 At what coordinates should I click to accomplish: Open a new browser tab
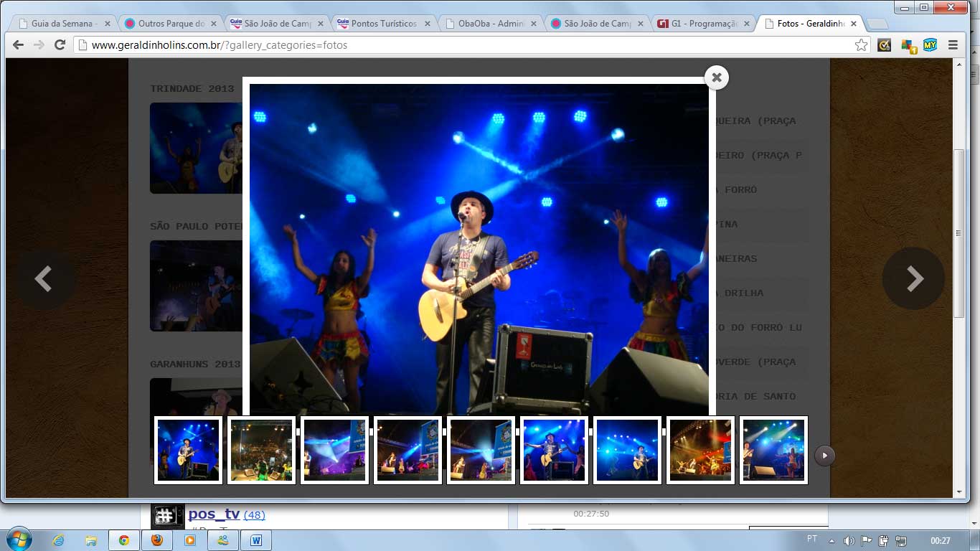(877, 24)
